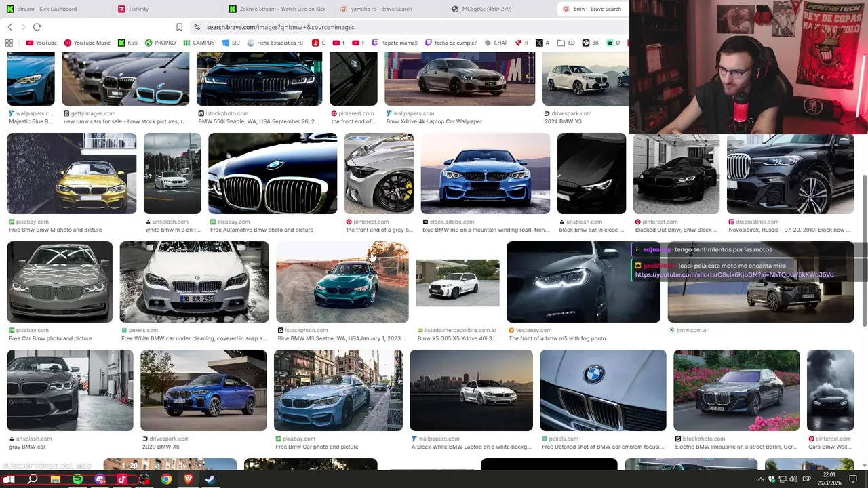
Task: Open the gray BMW car unsplash image
Action: click(71, 390)
